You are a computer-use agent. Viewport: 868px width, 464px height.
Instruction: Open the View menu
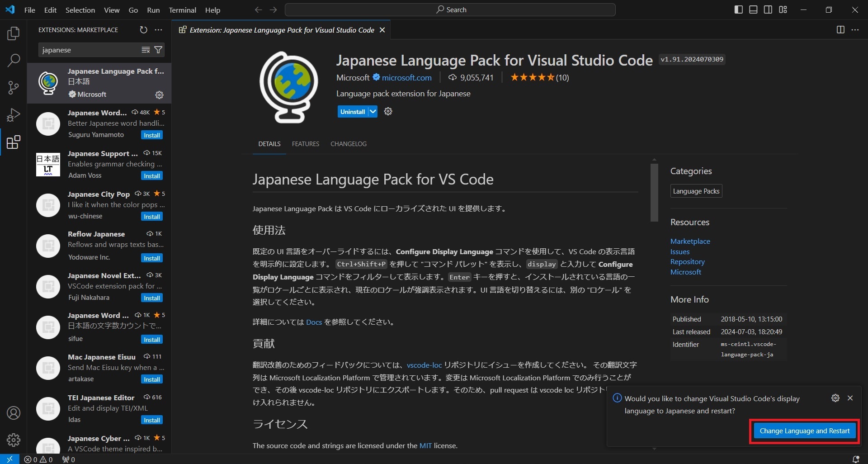[x=112, y=10]
